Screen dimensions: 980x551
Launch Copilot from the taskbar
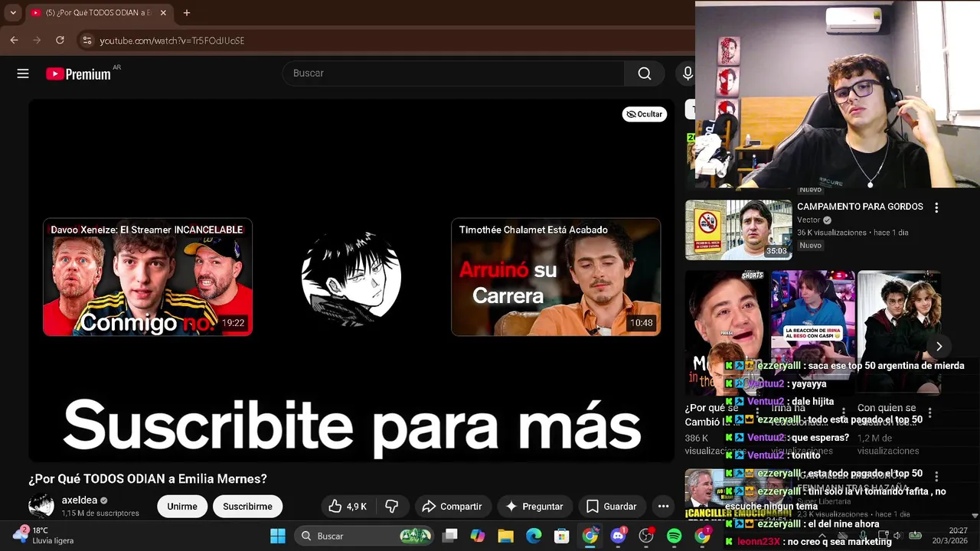[478, 536]
